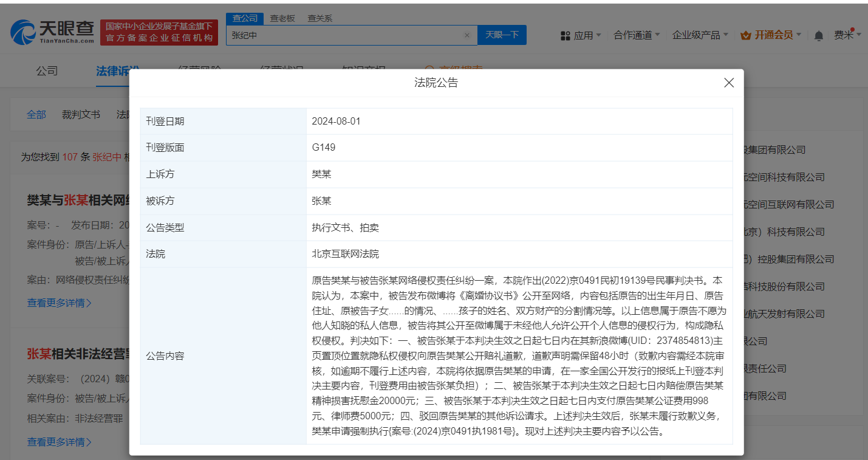Open the notification bell icon

[818, 35]
